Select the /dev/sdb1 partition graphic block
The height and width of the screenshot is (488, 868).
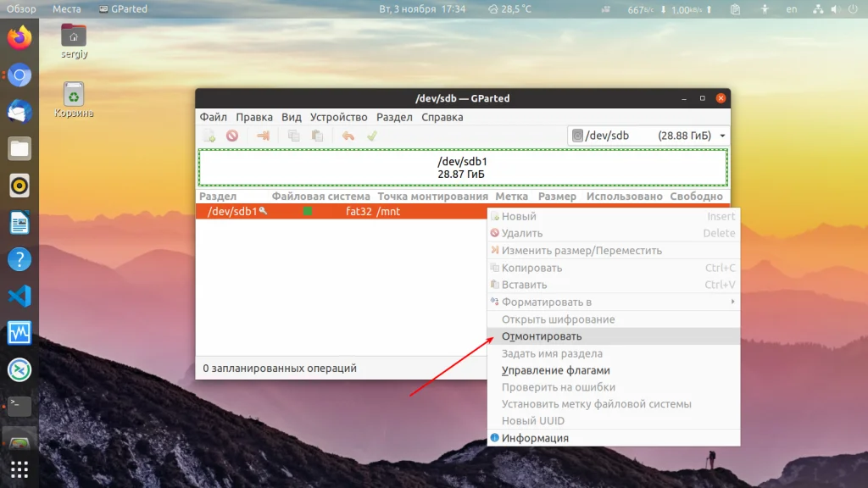[x=463, y=168]
